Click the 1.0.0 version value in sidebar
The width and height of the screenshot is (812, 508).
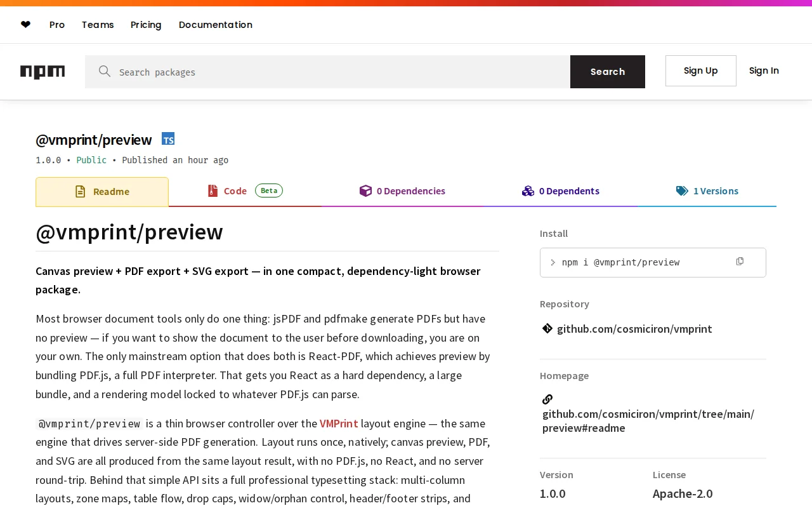tap(553, 493)
